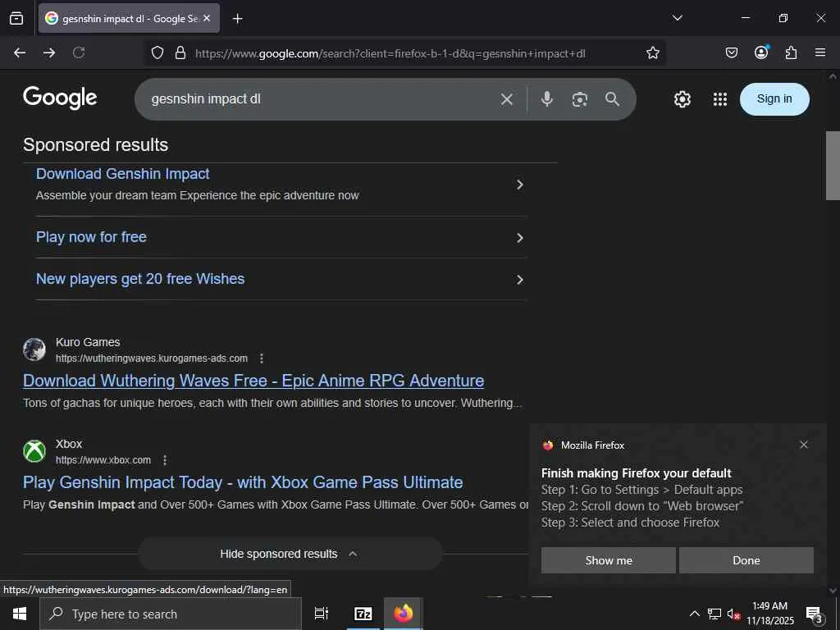The width and height of the screenshot is (840, 630).
Task: Open the volume tray icon
Action: (733, 614)
